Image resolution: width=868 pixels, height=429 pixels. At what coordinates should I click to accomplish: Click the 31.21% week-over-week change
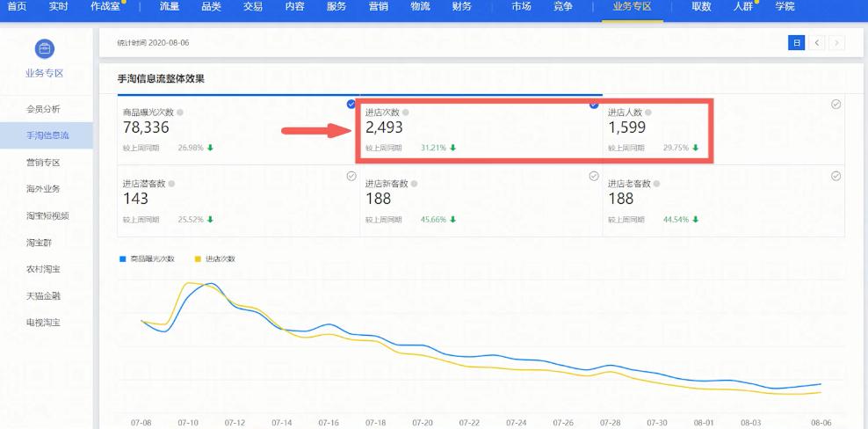tap(433, 148)
